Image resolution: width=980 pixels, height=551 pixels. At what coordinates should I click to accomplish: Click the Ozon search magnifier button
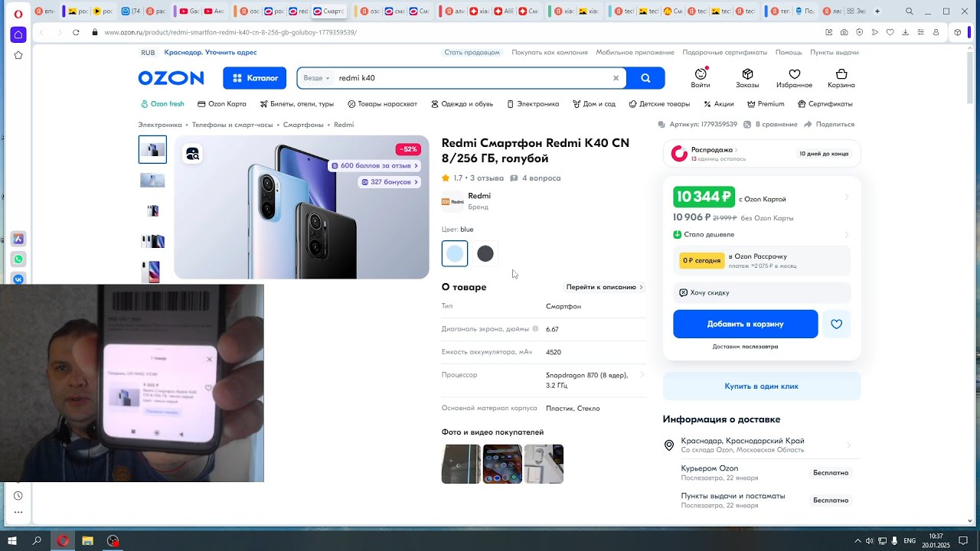pyautogui.click(x=645, y=78)
